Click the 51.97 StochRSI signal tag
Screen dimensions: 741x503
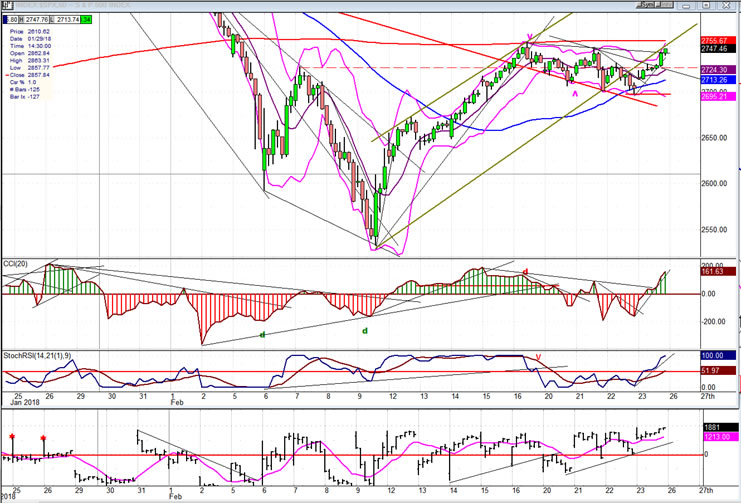click(717, 371)
